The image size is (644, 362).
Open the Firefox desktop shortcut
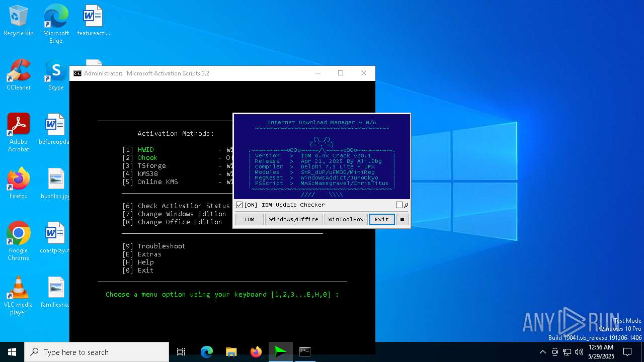(x=19, y=183)
